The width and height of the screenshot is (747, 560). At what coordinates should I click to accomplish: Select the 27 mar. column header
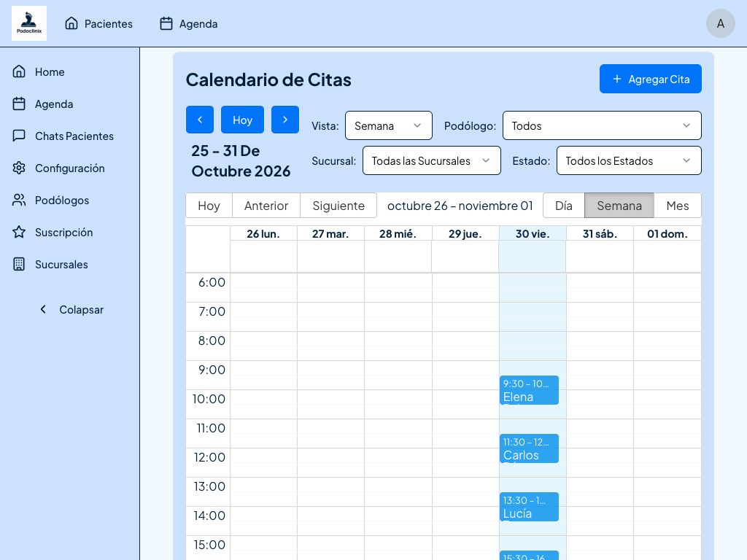click(330, 234)
